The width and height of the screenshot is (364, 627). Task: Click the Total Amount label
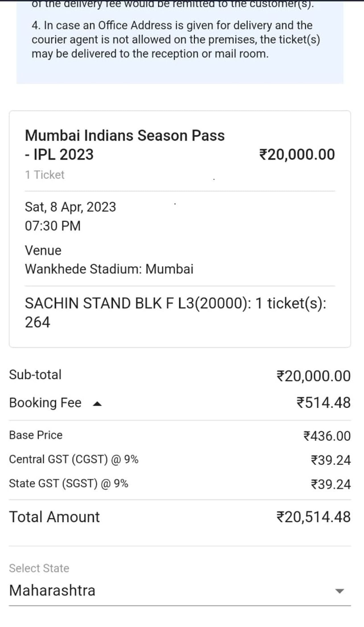tap(54, 517)
